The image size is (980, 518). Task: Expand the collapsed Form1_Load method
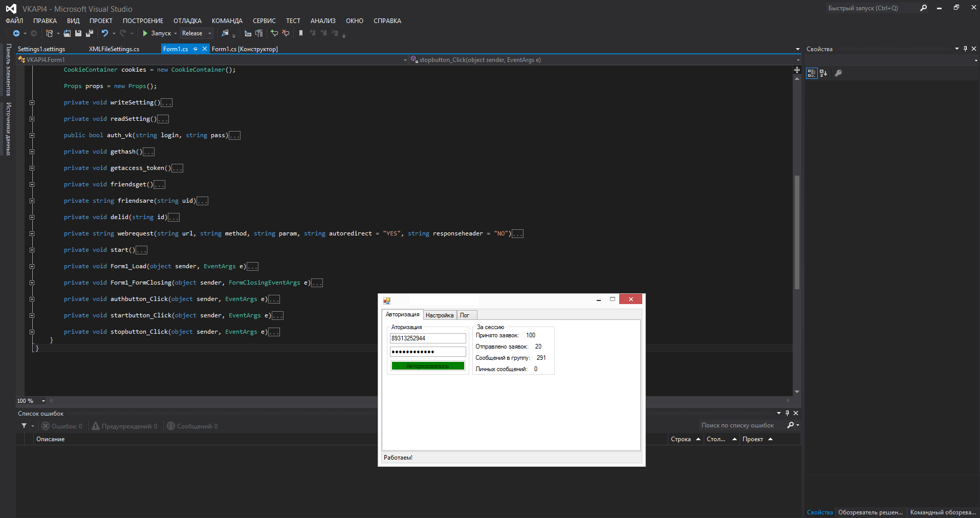32,267
